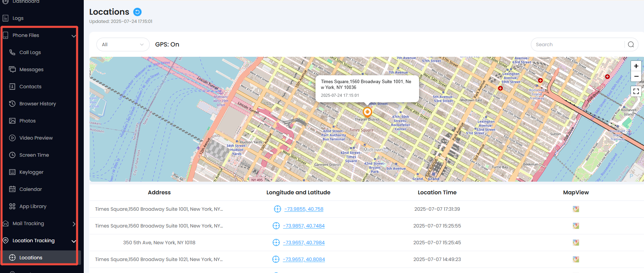Click the orange location pin on map

tap(367, 112)
